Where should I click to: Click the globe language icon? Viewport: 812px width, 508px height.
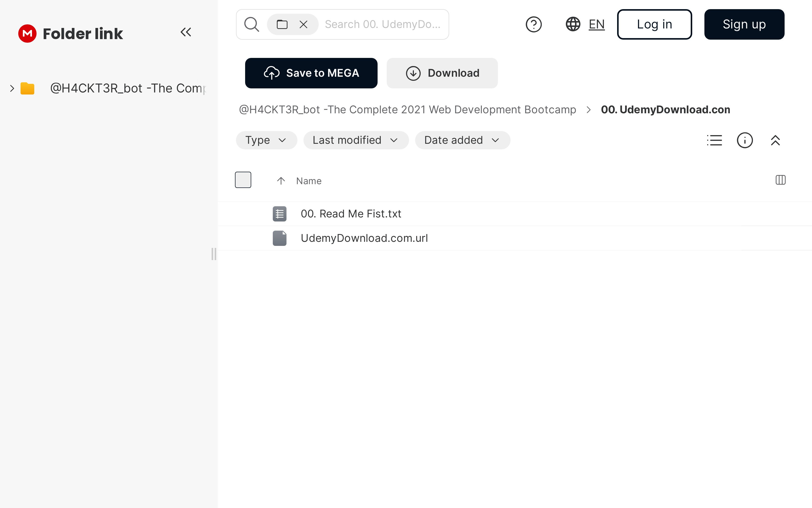573,24
